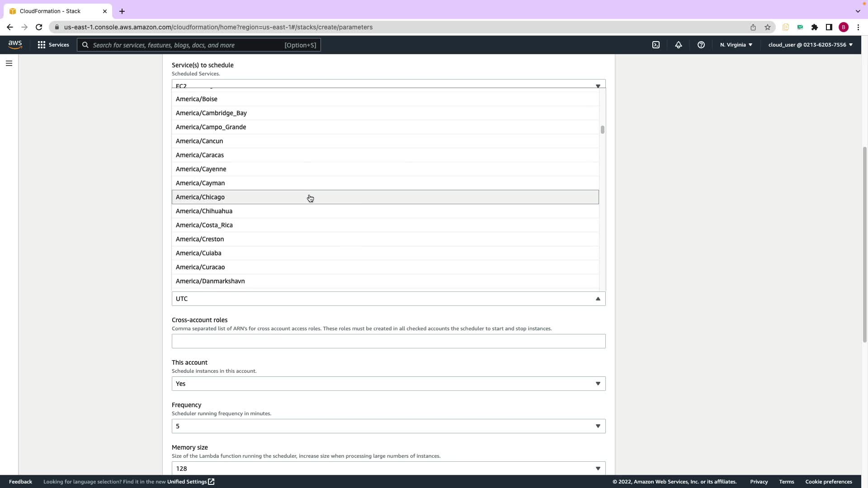Click the Feedback button in footer
868x488 pixels.
[x=20, y=482]
